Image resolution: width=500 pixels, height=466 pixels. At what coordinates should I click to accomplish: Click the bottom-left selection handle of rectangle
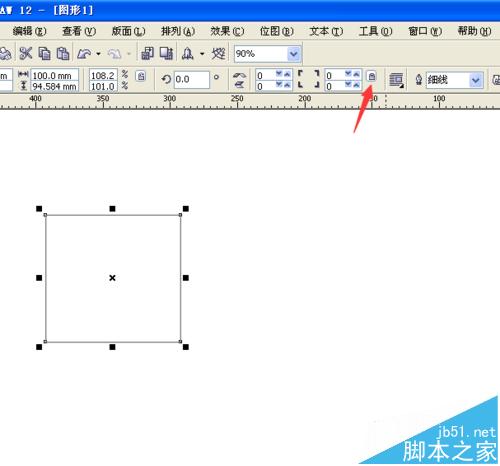[x=39, y=347]
